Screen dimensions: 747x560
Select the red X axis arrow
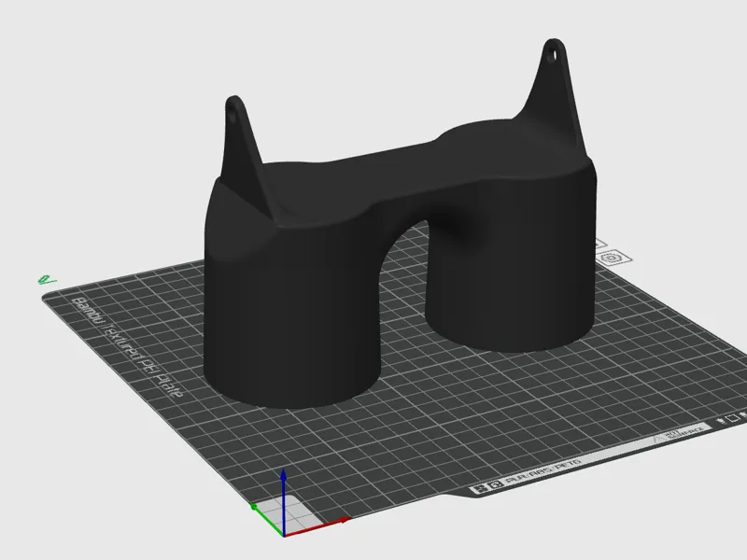(318, 527)
